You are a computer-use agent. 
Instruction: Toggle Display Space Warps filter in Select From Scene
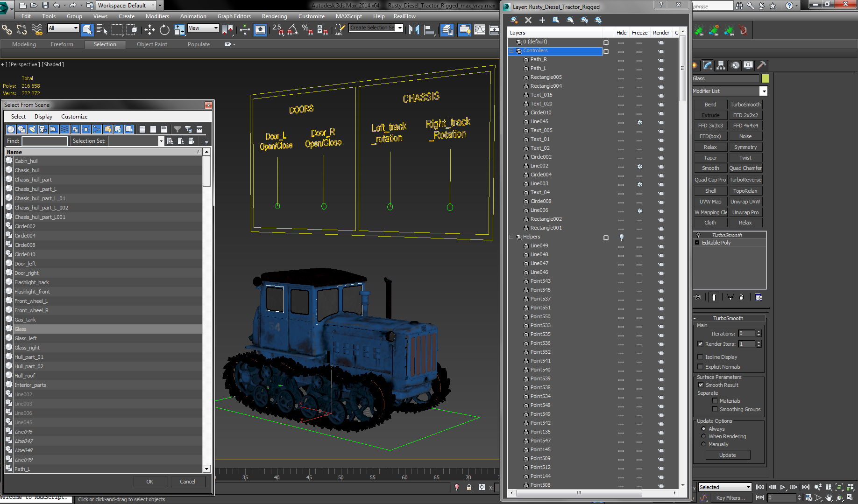(64, 129)
